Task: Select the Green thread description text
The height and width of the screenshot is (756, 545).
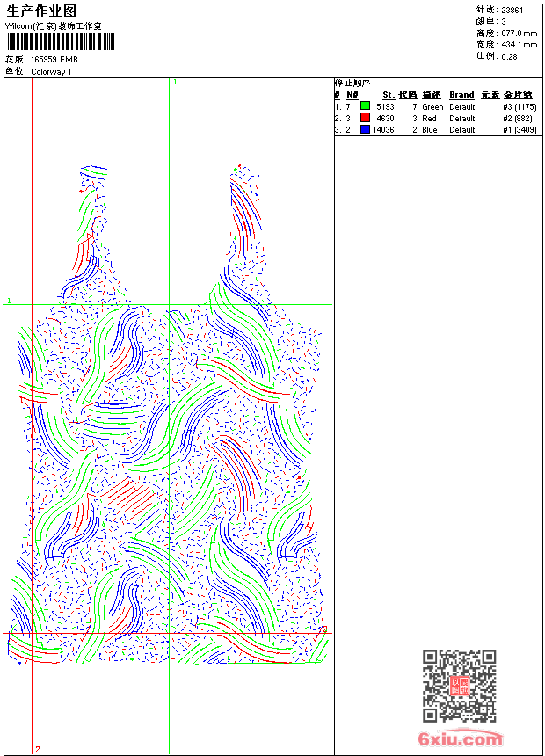Action: coord(432,107)
